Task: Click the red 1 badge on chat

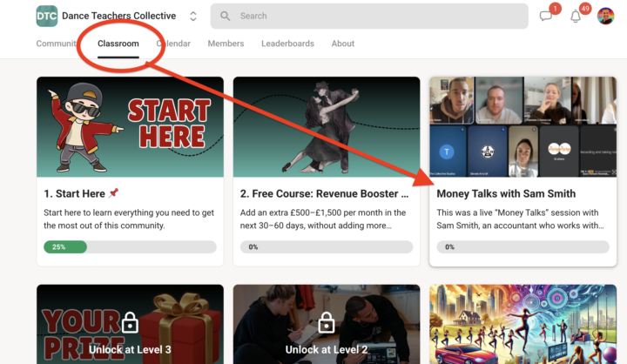Action: (555, 9)
